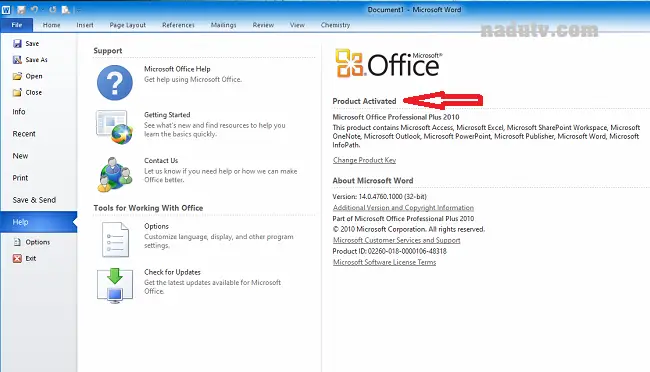Switch to the Page Layout tab
650x372 pixels.
128,25
